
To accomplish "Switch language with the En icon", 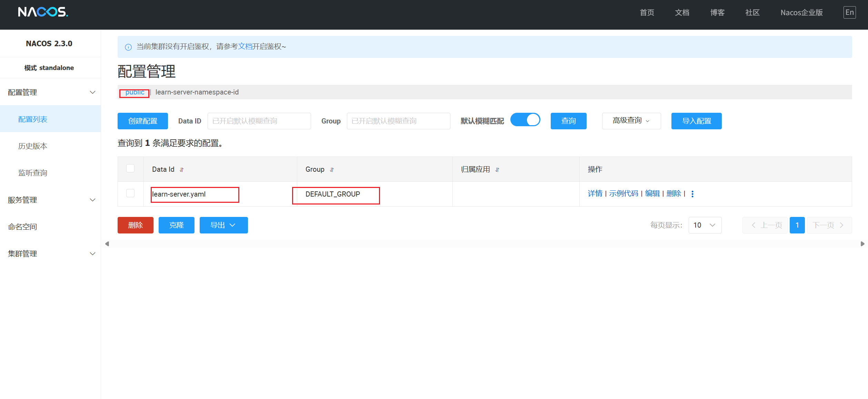I will 849,12.
